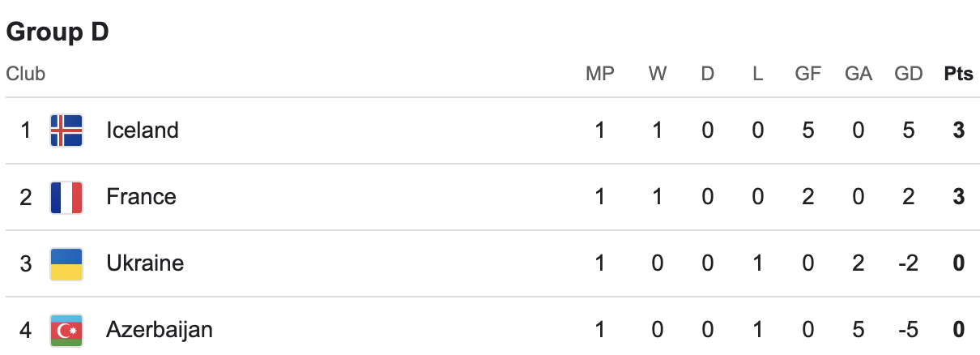Click the GD column header
Image resolution: width=980 pixels, height=355 pixels.
pyautogui.click(x=909, y=74)
